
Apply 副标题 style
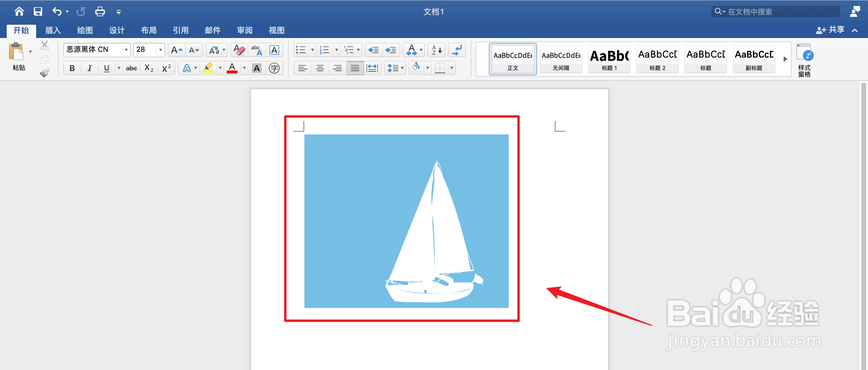pyautogui.click(x=754, y=59)
